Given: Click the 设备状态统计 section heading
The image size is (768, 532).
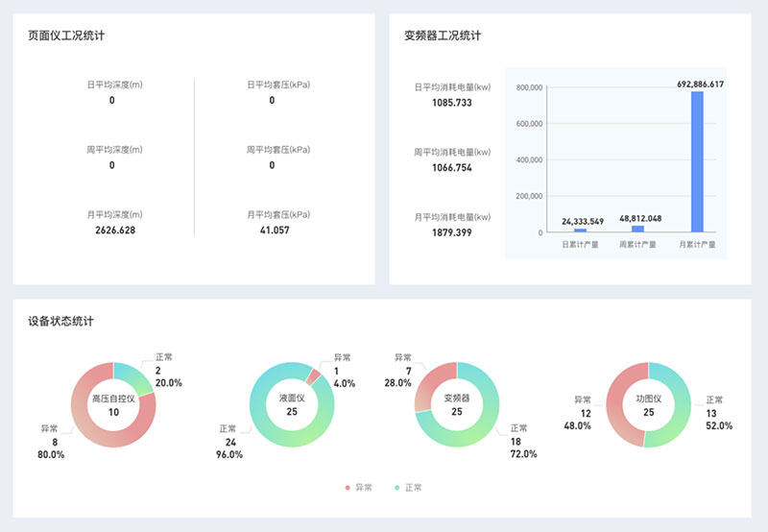Looking at the screenshot, I should [x=60, y=321].
